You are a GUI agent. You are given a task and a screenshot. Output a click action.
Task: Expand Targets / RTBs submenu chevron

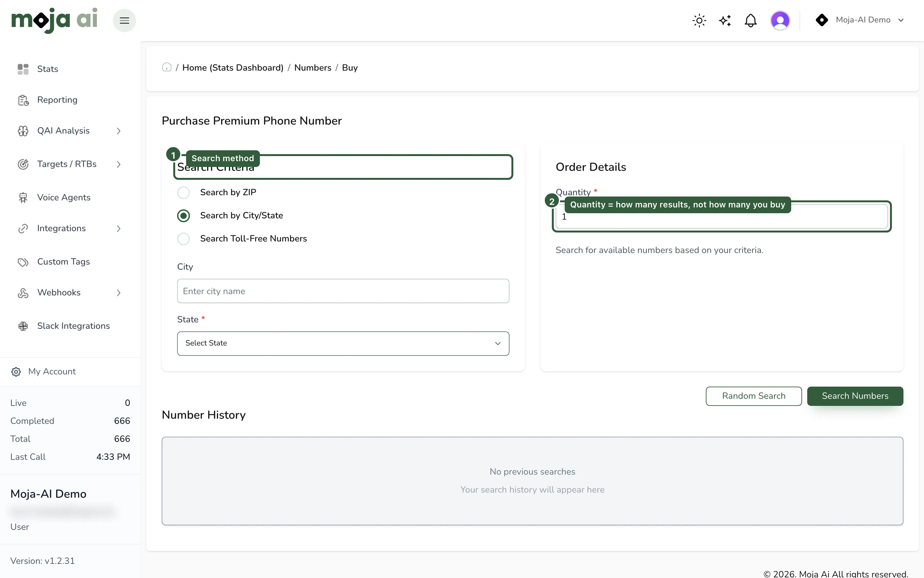tap(119, 164)
